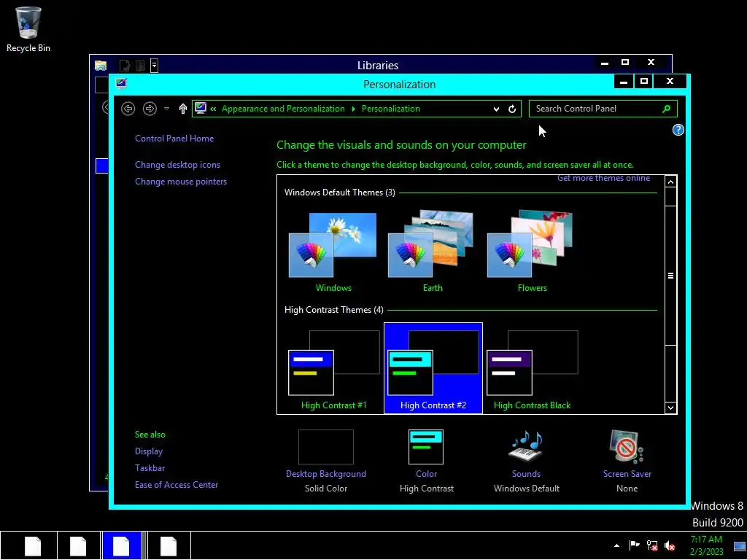Screen dimensions: 747x560
Task: Click Personalization breadcrumb in address bar
Action: [391, 109]
